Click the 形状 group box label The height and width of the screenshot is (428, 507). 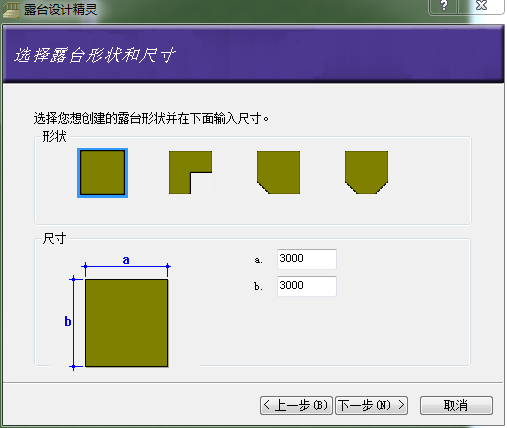pyautogui.click(x=54, y=136)
